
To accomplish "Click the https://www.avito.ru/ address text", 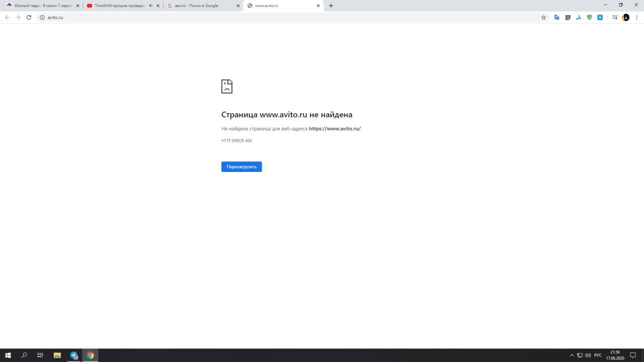I will point(335,129).
